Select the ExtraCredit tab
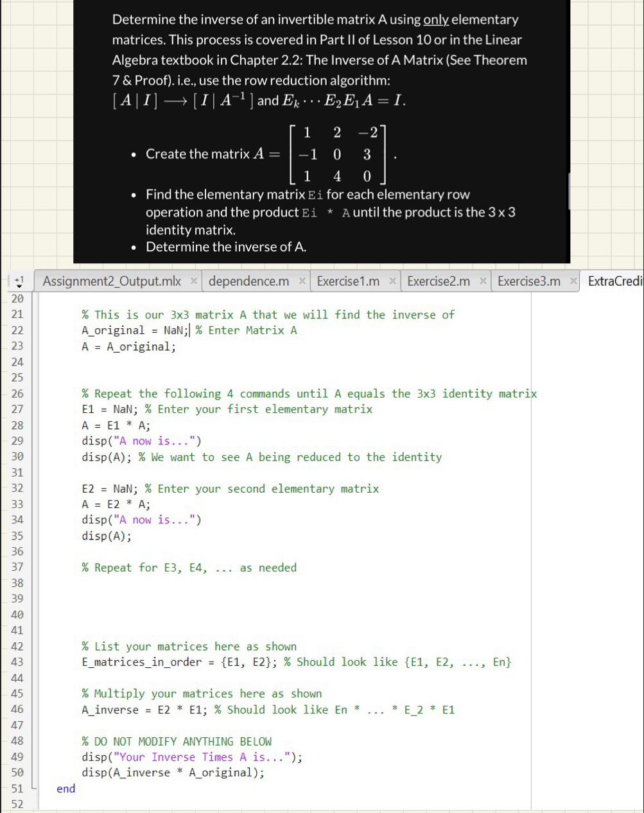 pos(618,281)
